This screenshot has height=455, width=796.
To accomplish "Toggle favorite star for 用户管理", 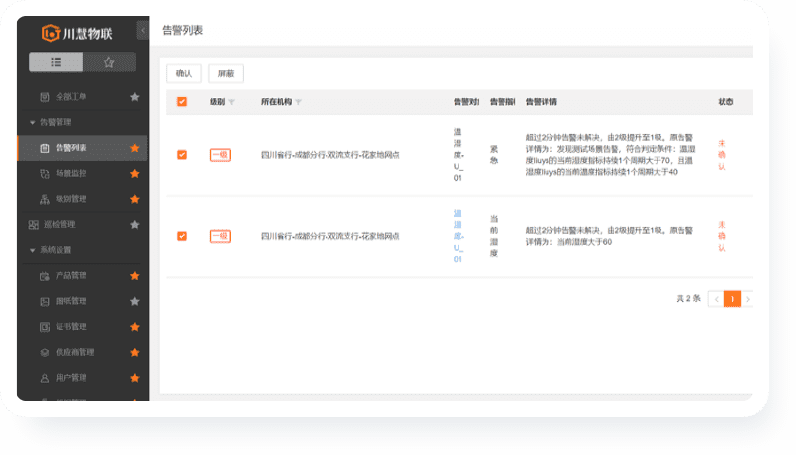I will pyautogui.click(x=135, y=378).
